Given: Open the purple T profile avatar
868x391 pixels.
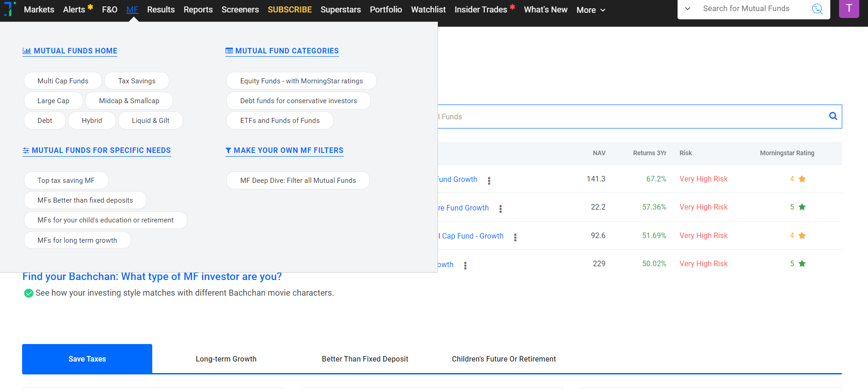Looking at the screenshot, I should click(x=849, y=9).
